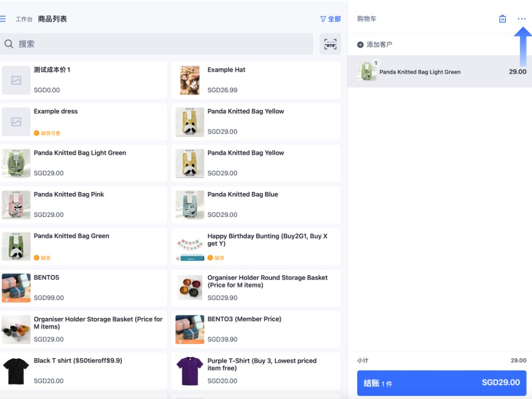Image resolution: width=532 pixels, height=399 pixels.
Task: Click 添加客户 add customer button
Action: tap(375, 44)
